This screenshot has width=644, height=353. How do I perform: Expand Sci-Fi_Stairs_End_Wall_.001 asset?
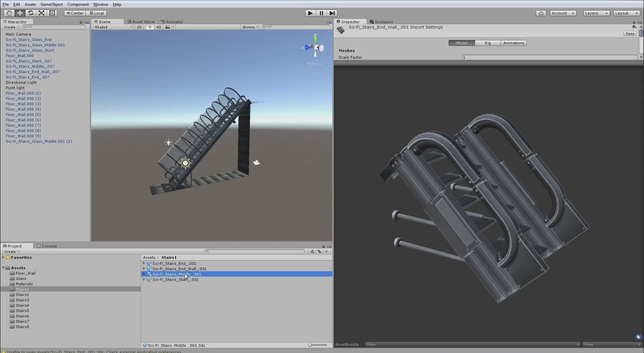click(144, 269)
